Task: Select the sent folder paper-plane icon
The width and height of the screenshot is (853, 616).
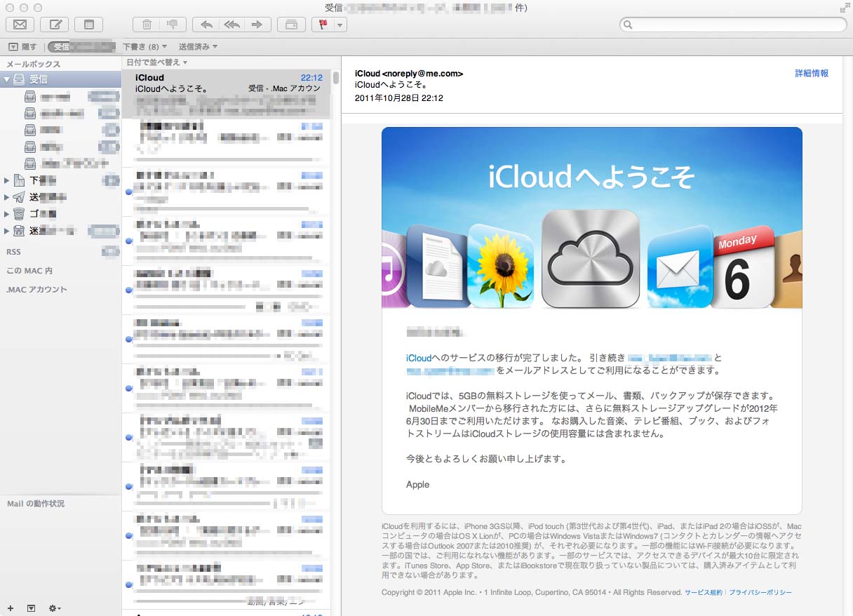Action: pyautogui.click(x=19, y=197)
